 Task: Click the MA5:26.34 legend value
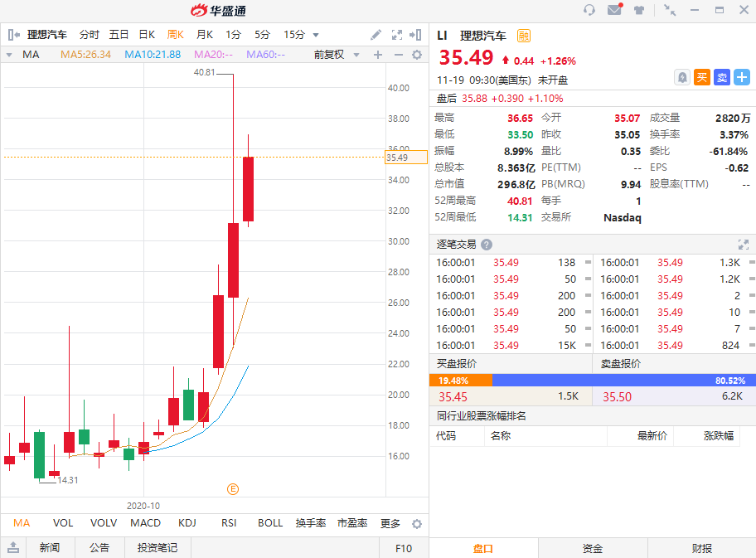pyautogui.click(x=85, y=55)
